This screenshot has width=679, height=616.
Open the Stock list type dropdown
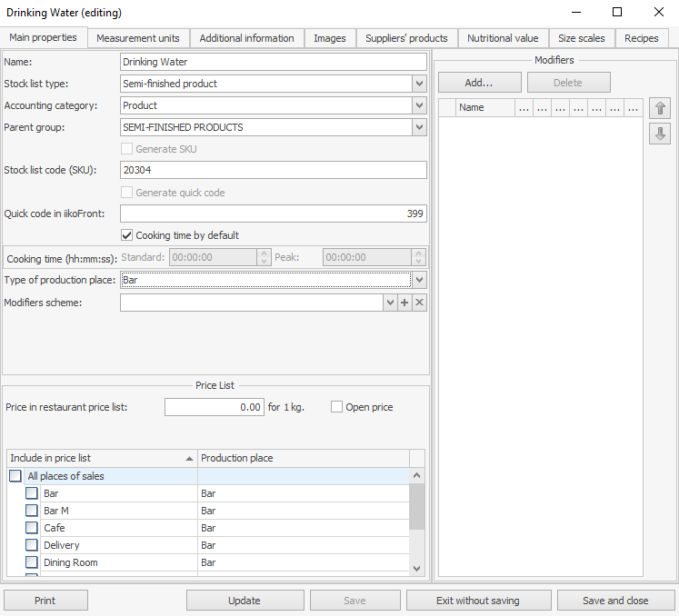[x=418, y=84]
